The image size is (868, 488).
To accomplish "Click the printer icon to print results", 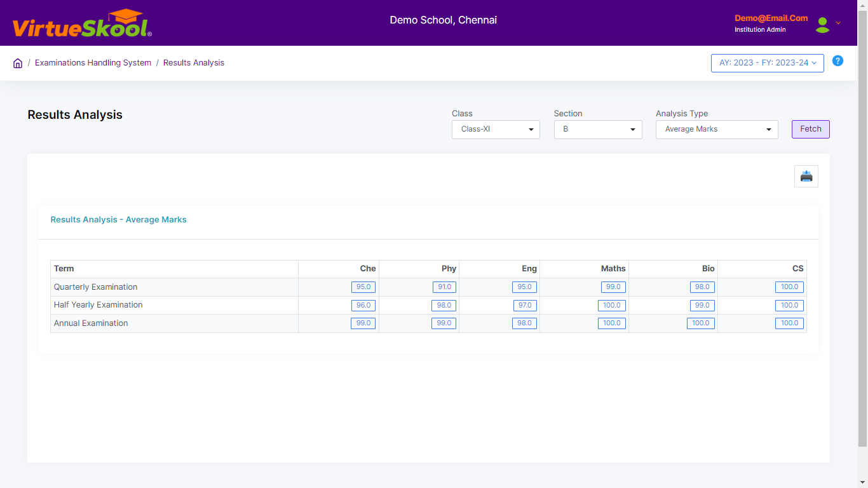I will coord(806,176).
